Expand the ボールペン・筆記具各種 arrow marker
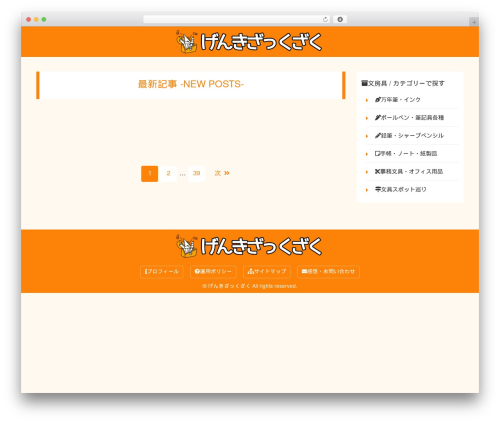 pyautogui.click(x=367, y=118)
